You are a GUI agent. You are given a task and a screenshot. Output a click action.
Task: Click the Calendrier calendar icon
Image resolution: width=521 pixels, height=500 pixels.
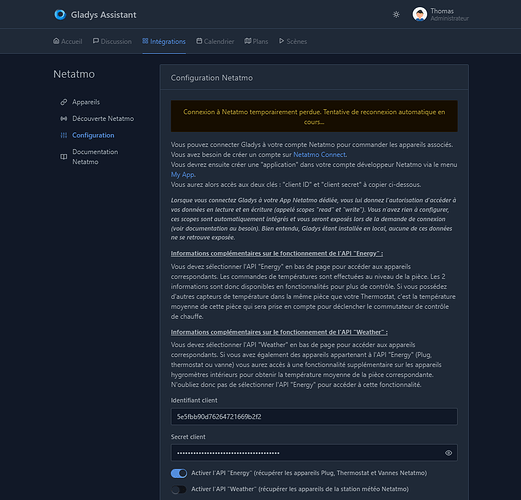click(199, 41)
